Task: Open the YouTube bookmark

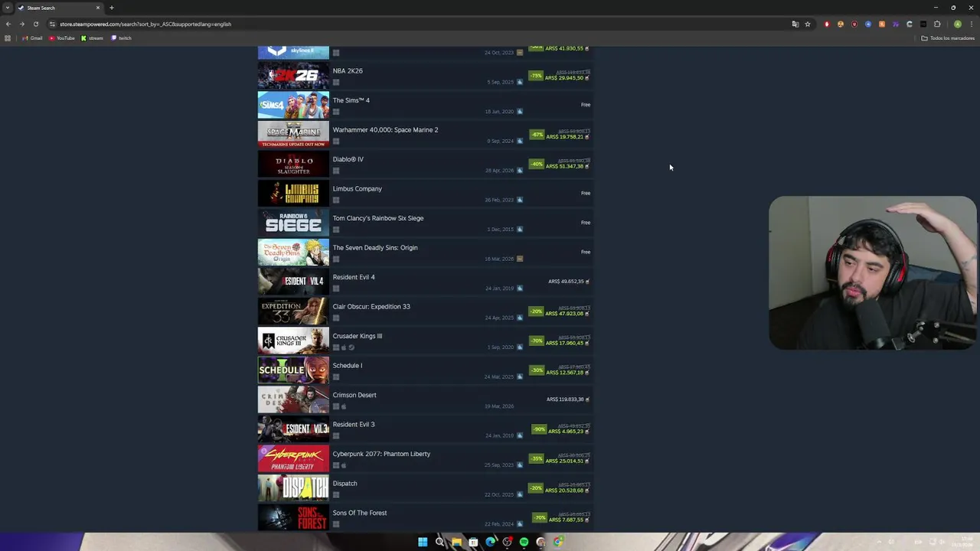Action: (62, 38)
